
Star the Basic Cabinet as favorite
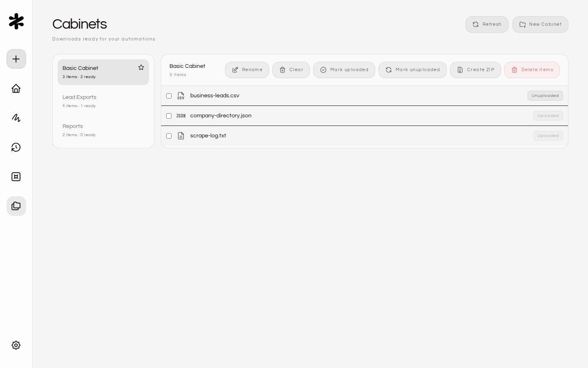point(141,67)
